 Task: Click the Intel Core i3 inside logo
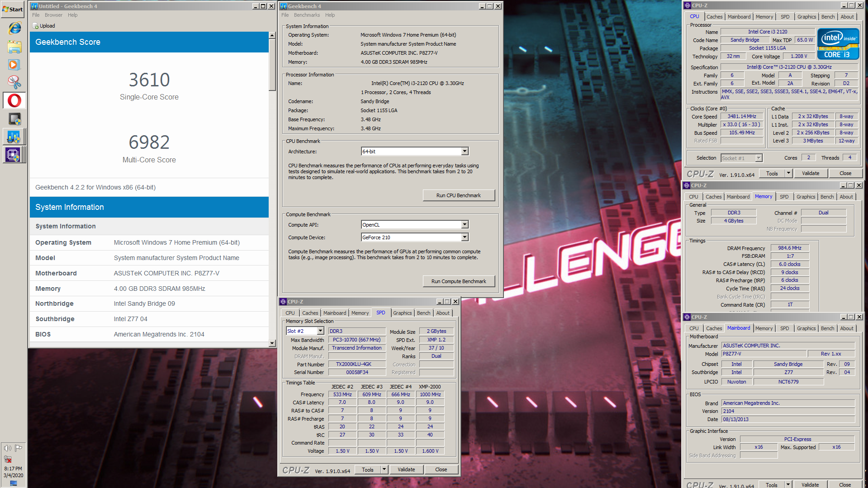[x=838, y=44]
